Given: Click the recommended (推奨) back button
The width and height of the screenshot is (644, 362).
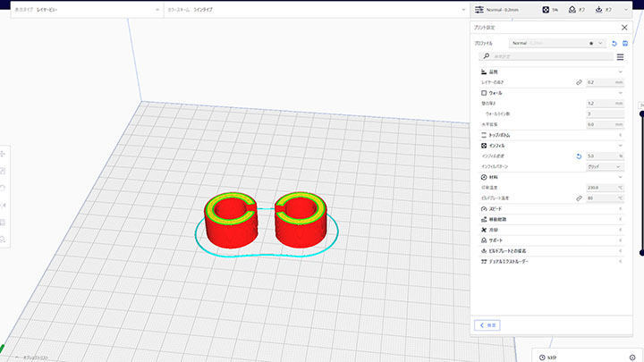Looking at the screenshot, I should point(487,325).
